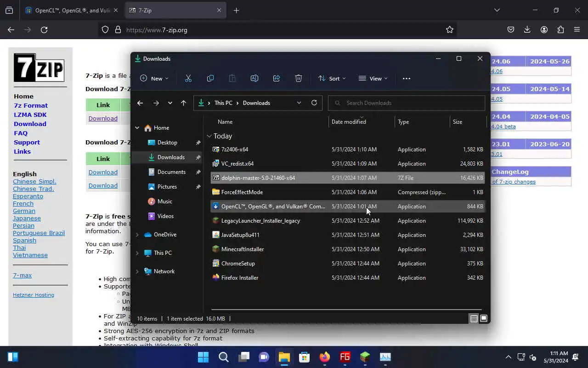588x368 pixels.
Task: Open the LZMA SDK link
Action: (x=30, y=115)
